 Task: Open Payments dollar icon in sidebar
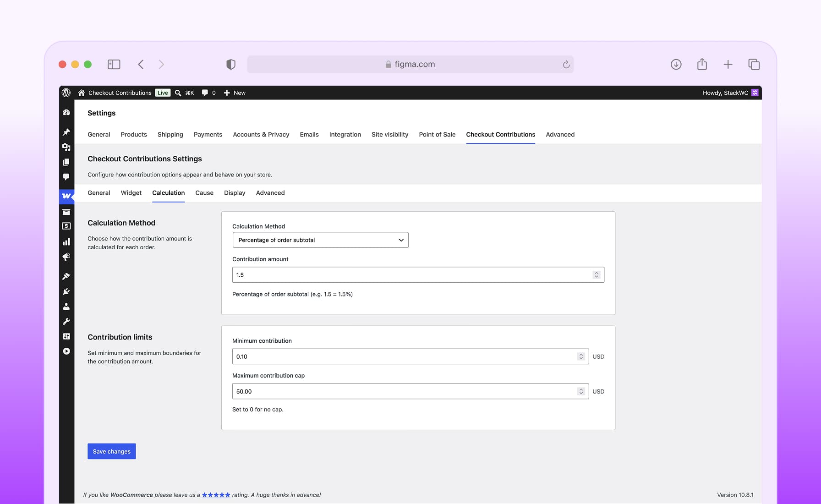66,226
